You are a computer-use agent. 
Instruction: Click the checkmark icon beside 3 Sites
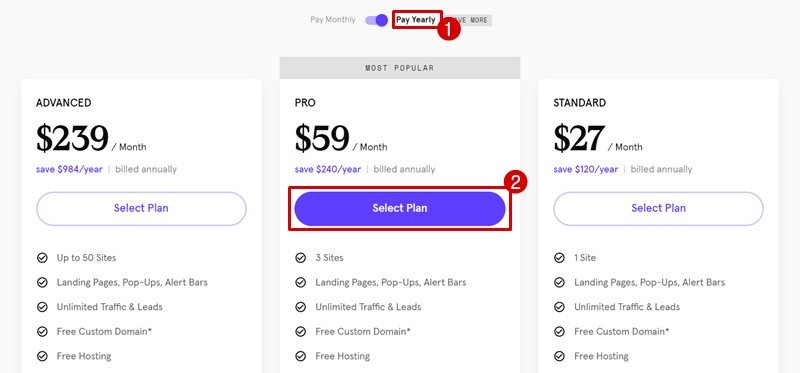(x=301, y=258)
